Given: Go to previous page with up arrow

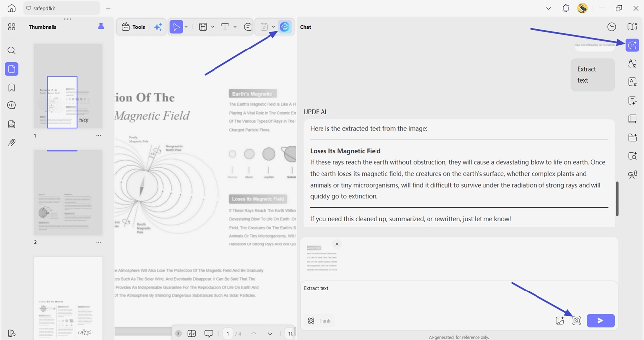Looking at the screenshot, I should pos(254,333).
